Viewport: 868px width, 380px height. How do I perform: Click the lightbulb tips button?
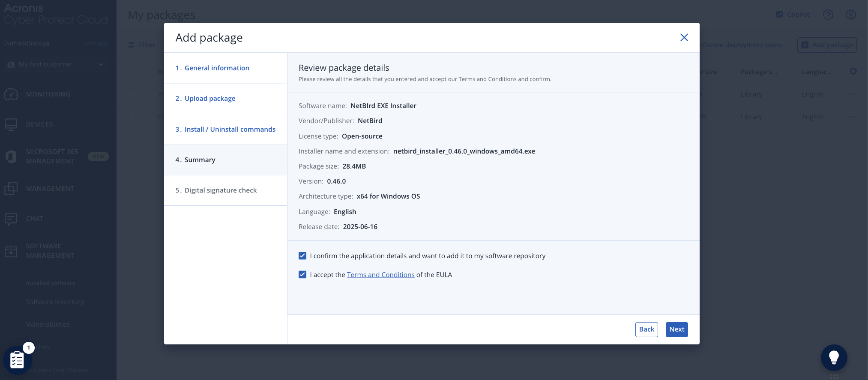(x=834, y=357)
